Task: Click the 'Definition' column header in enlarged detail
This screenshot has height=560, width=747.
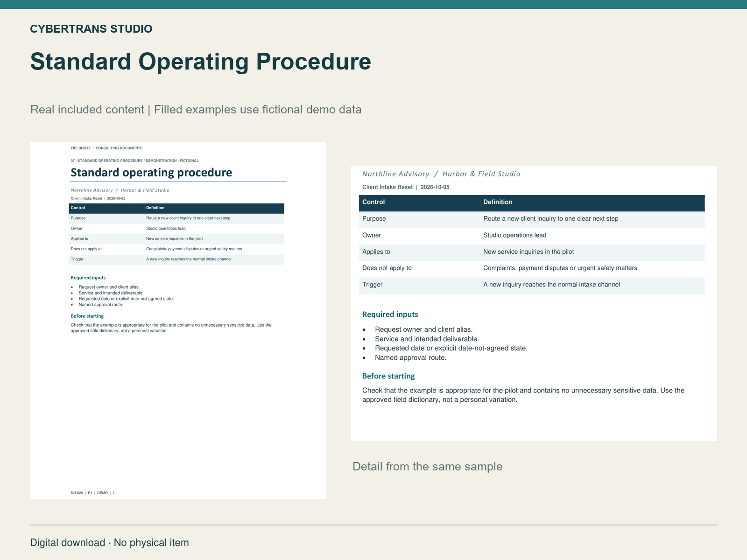Action: tap(498, 202)
